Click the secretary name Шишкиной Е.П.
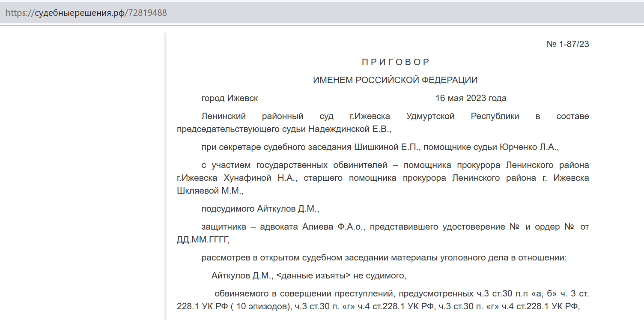Viewport: 644px width, 320px height. [388, 147]
